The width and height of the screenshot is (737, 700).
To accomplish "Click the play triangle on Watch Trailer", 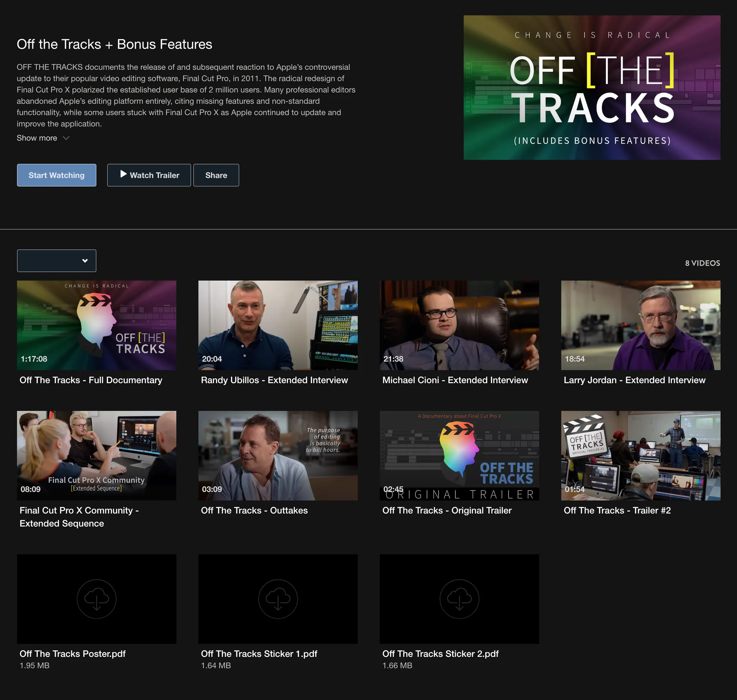I will [x=123, y=174].
